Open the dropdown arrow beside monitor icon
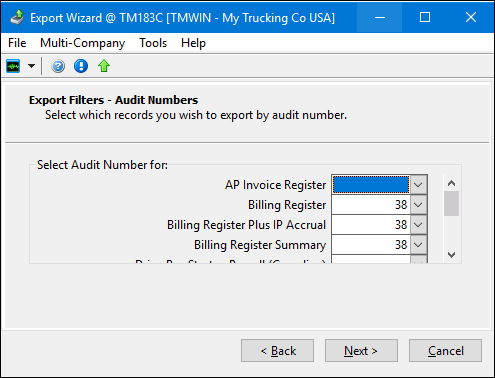The image size is (495, 378). tap(31, 66)
